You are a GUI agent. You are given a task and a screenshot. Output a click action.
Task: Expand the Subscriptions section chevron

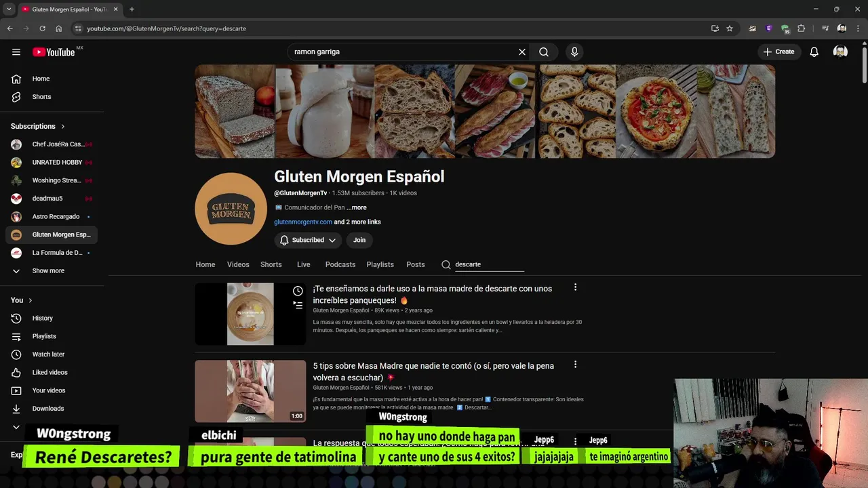coord(63,127)
